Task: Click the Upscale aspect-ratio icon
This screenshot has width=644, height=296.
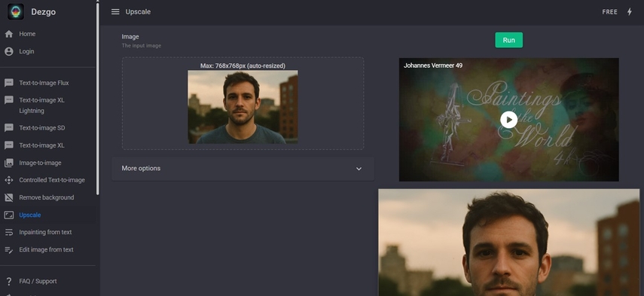Action: [x=9, y=215]
